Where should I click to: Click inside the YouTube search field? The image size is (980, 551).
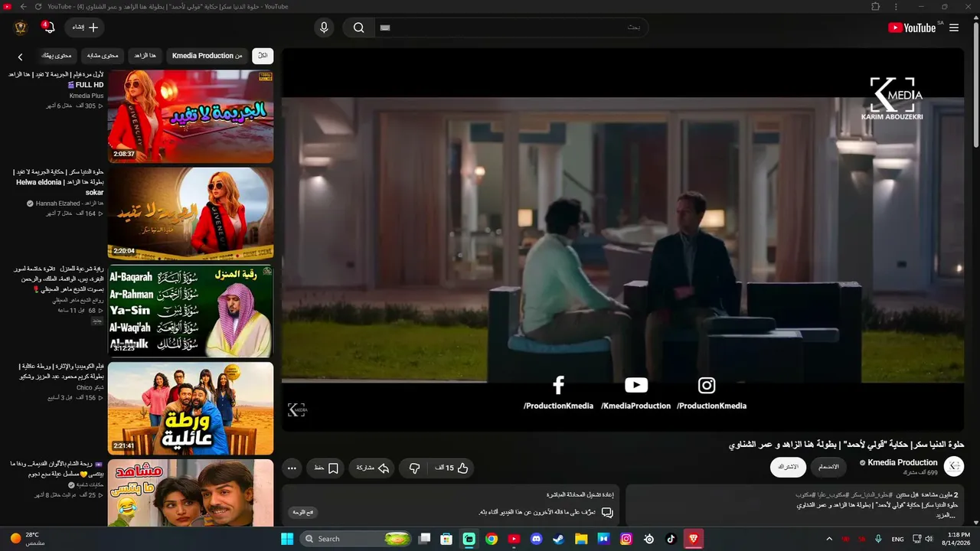pos(511,28)
